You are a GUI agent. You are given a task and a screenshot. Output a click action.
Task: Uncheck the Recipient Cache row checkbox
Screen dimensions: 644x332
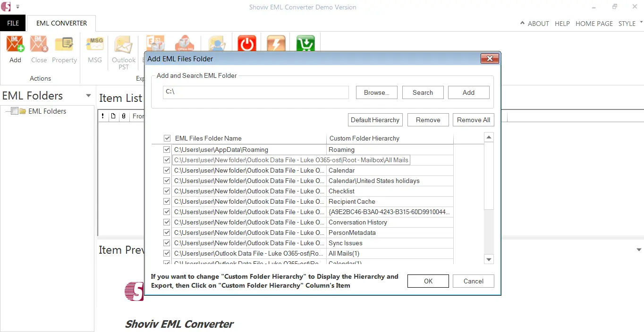pyautogui.click(x=167, y=201)
